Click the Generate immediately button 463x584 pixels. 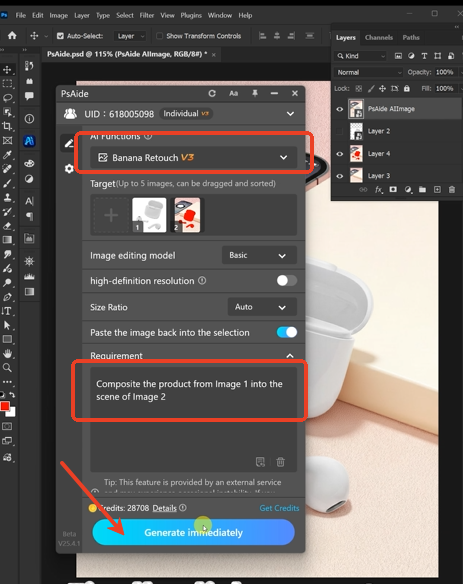click(x=193, y=532)
